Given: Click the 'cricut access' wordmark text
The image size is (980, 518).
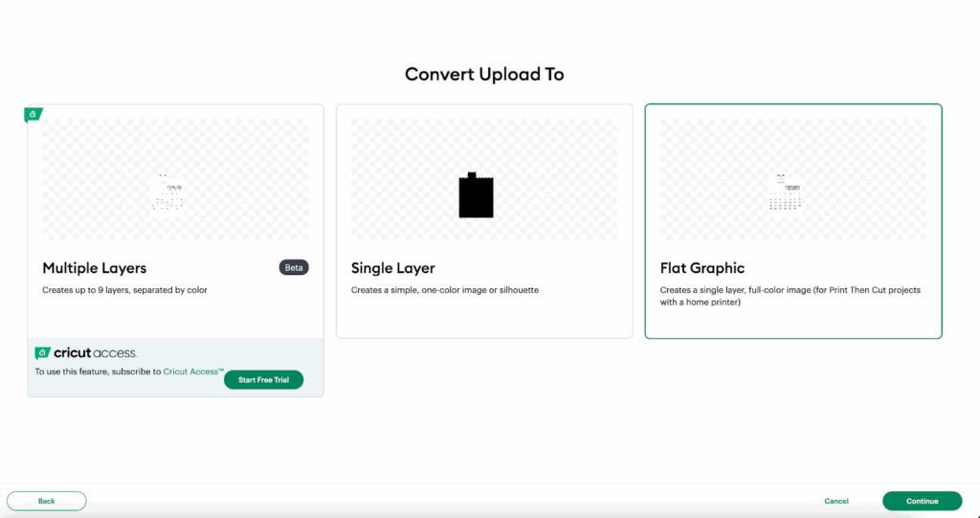Looking at the screenshot, I should click(x=95, y=353).
